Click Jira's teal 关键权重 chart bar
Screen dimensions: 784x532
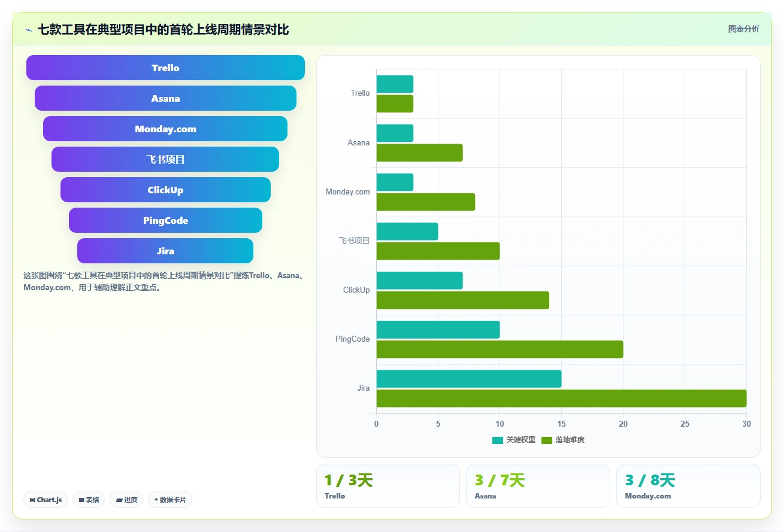coord(469,379)
